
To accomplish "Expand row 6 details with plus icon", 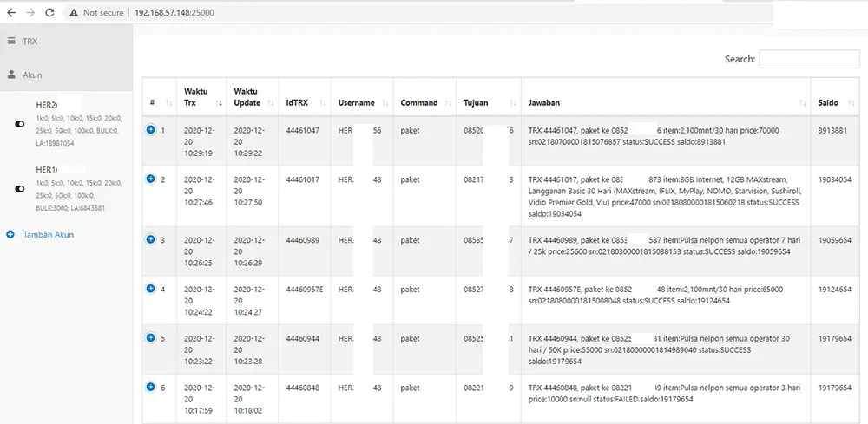I will tap(150, 386).
